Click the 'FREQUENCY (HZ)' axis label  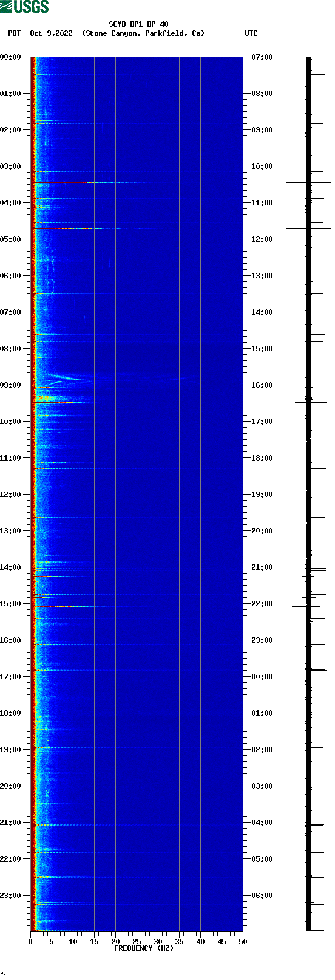pyautogui.click(x=144, y=948)
